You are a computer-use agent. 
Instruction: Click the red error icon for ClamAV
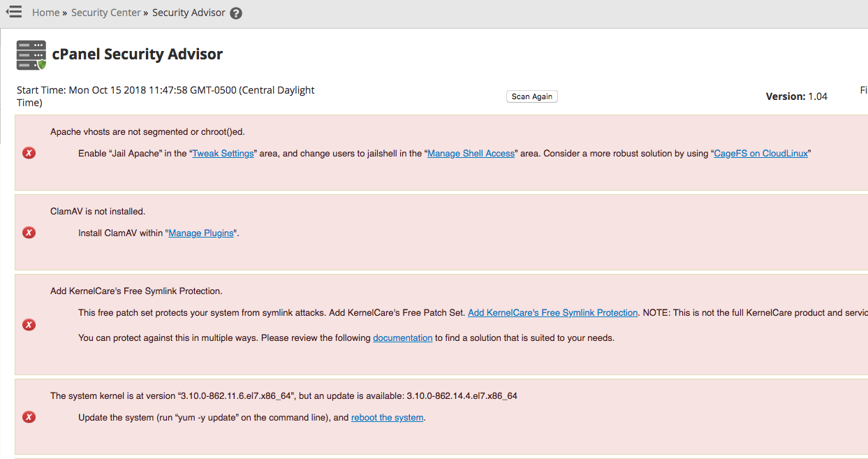pos(29,233)
